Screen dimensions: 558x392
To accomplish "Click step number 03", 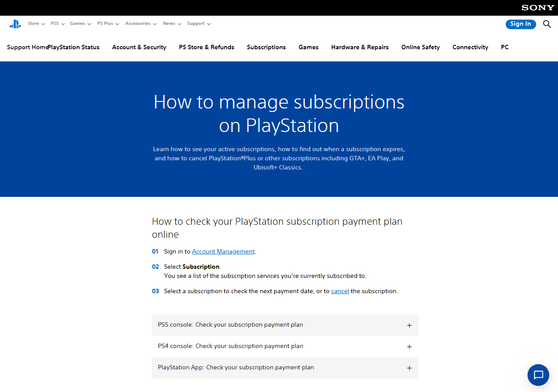I will pos(156,291).
